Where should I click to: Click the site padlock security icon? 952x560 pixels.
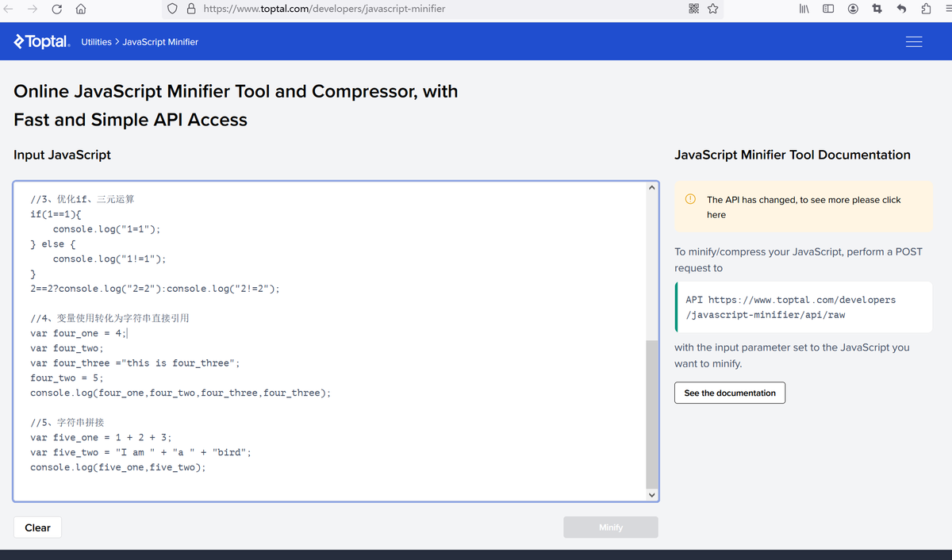(191, 9)
